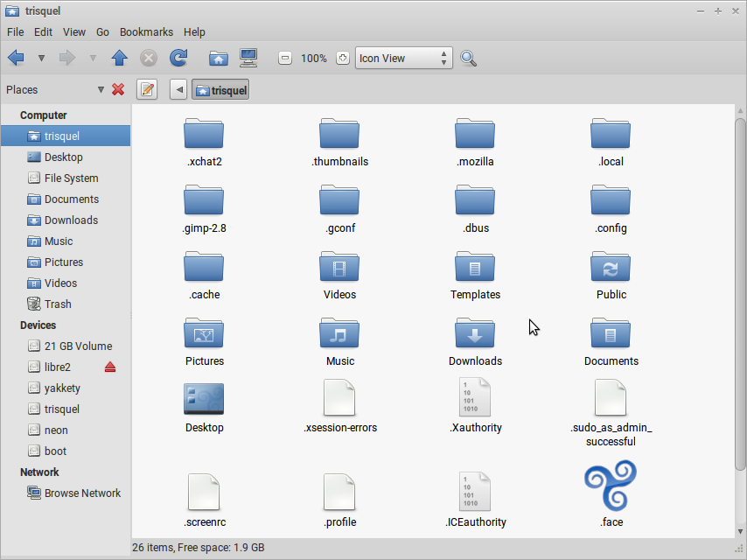
Task: Open the Places pane selector dropdown
Action: coord(101,89)
